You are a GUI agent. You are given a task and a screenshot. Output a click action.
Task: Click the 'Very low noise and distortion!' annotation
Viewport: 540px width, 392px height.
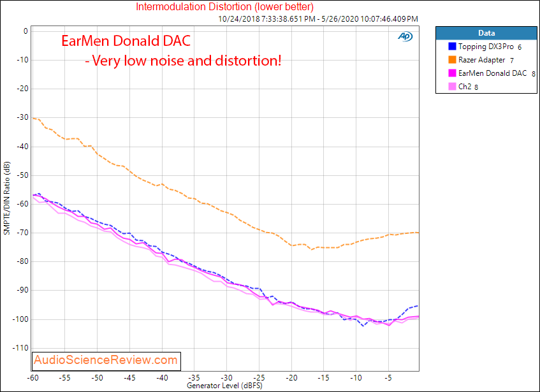pyautogui.click(x=183, y=61)
